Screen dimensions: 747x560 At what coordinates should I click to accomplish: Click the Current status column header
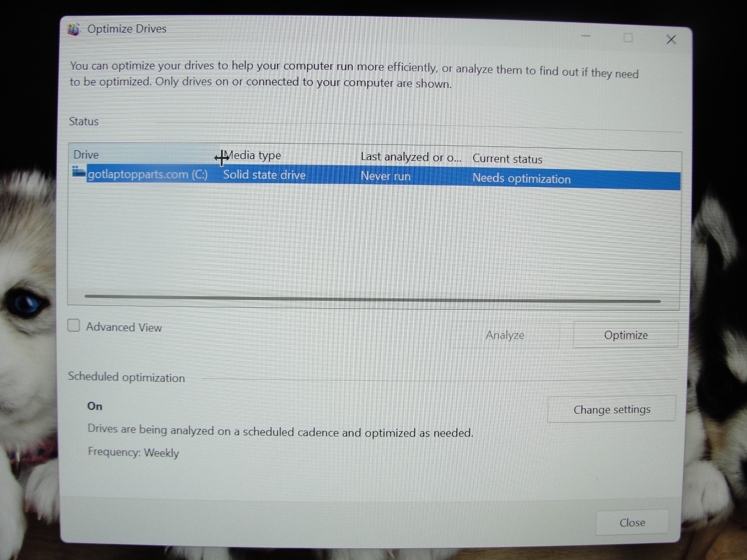(575, 159)
